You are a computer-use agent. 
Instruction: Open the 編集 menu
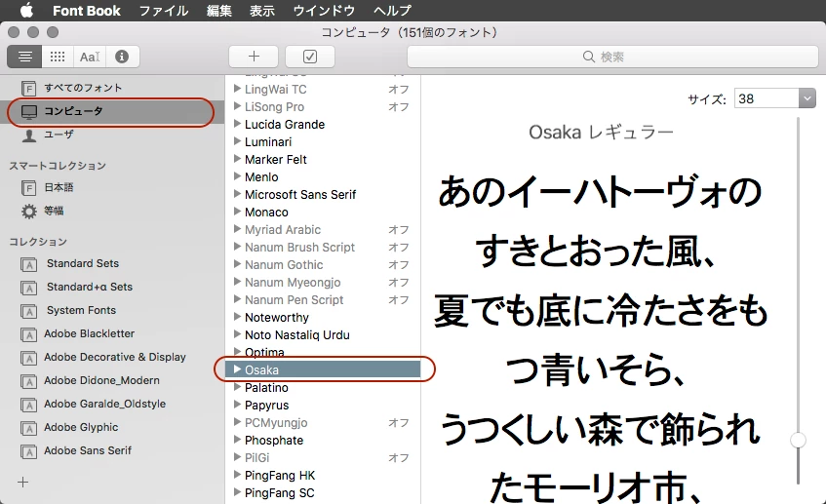point(219,11)
